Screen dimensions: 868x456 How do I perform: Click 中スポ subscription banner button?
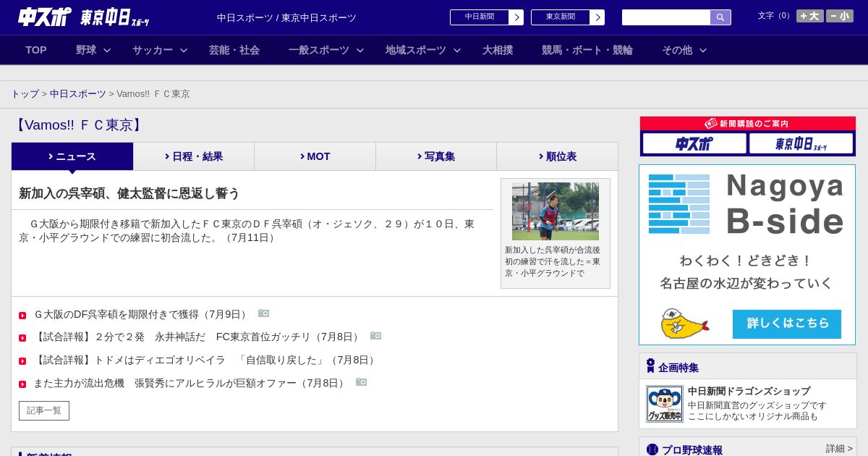pos(694,143)
